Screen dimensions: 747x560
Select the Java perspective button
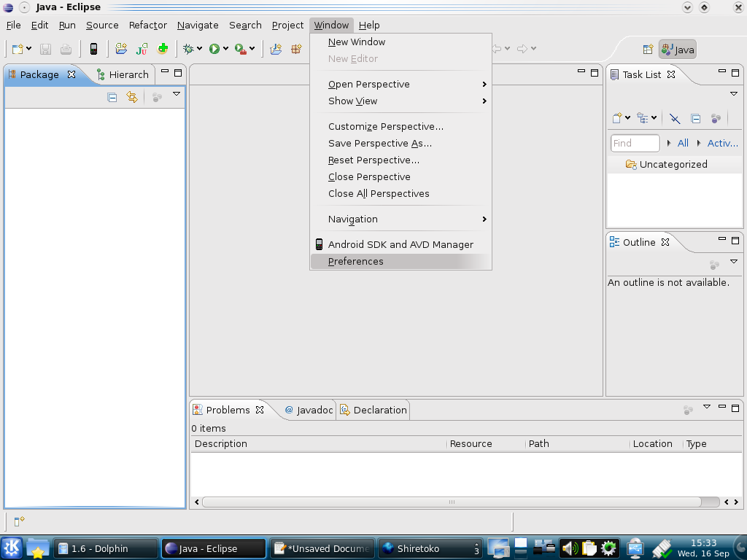678,49
